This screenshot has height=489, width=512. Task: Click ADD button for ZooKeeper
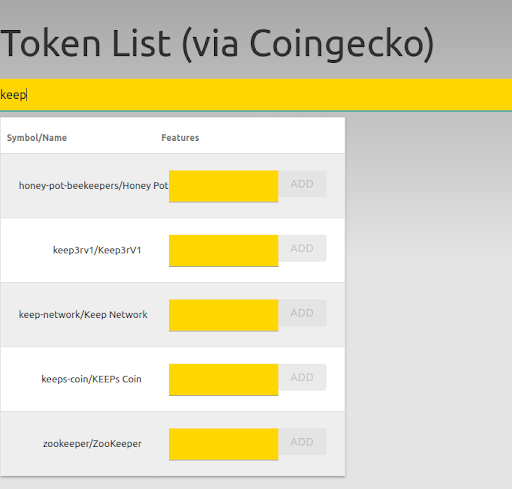[302, 442]
